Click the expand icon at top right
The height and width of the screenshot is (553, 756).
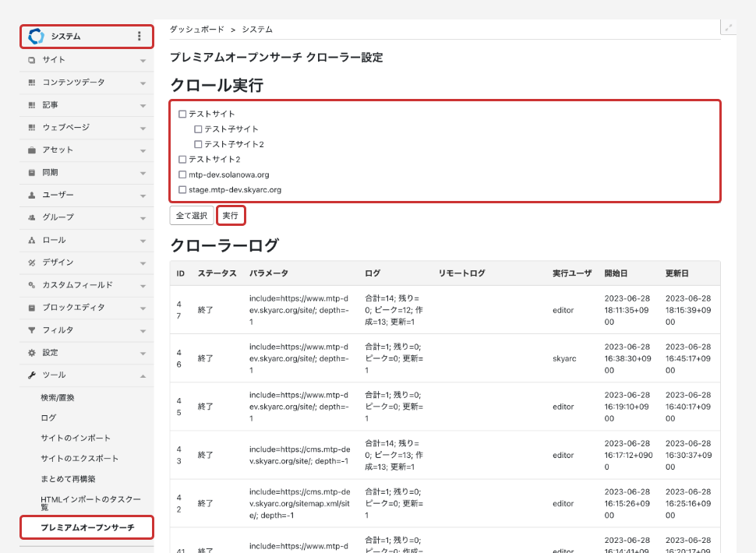click(729, 27)
